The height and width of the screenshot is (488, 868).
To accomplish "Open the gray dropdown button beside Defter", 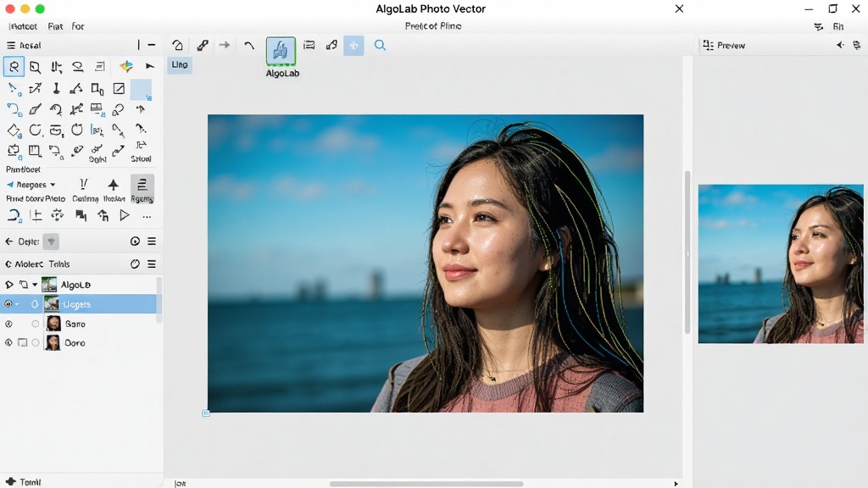I will pos(51,241).
